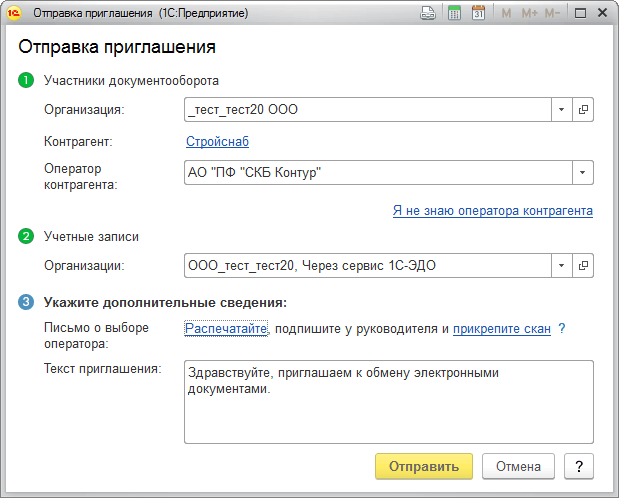Click the print icon in title bar
The width and height of the screenshot is (619, 498).
click(428, 14)
